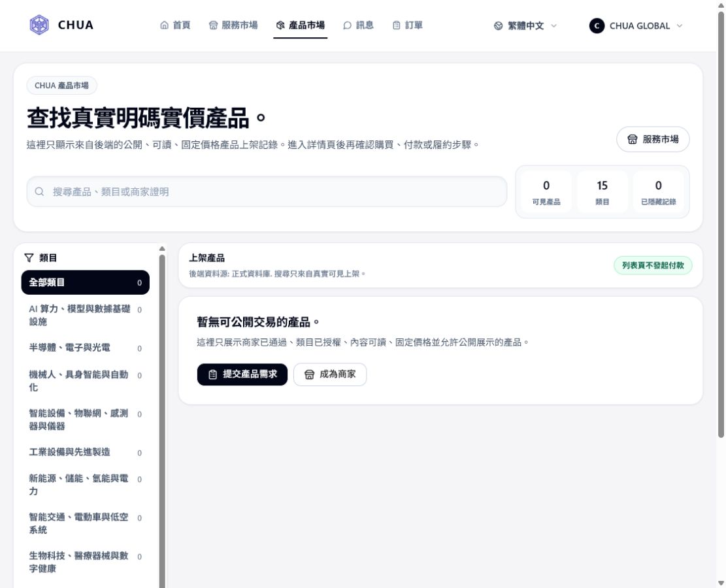
Task: Select 機械人、具身智能與自動化 category
Action: [x=85, y=381]
